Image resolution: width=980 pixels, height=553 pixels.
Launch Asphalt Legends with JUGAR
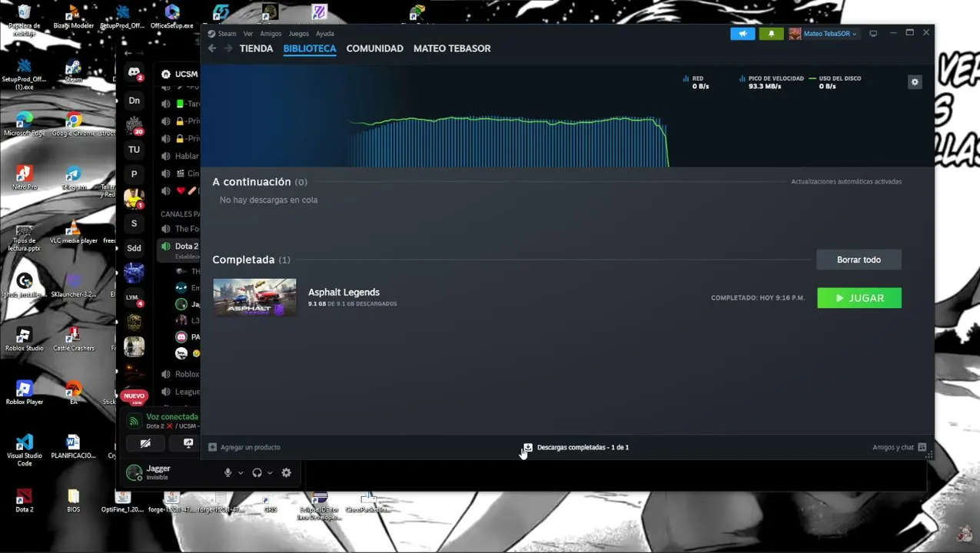[859, 298]
